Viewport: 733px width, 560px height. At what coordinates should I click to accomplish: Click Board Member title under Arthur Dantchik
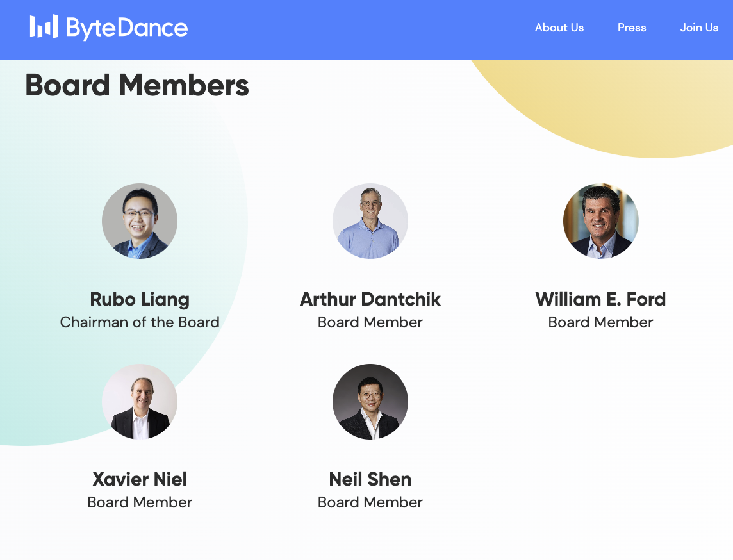click(x=370, y=322)
